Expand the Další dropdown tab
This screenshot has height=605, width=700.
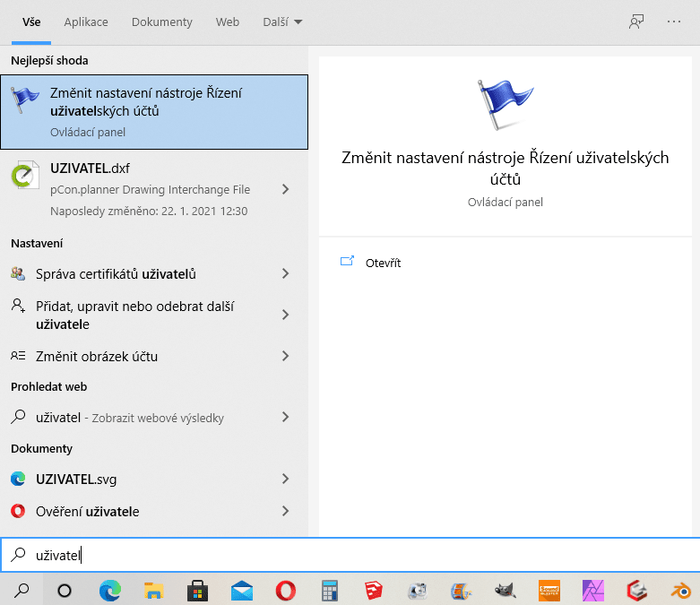[x=282, y=22]
